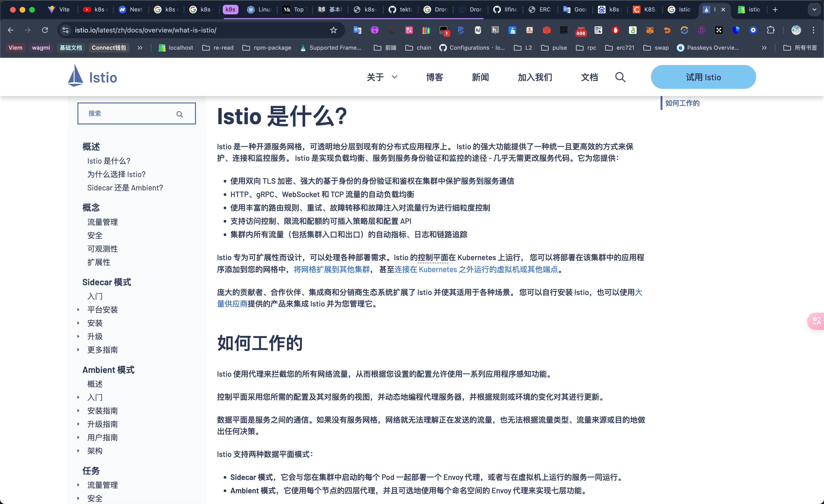Show hidden bookmarks with chevron before localhost
824x504 pixels.
point(140,48)
